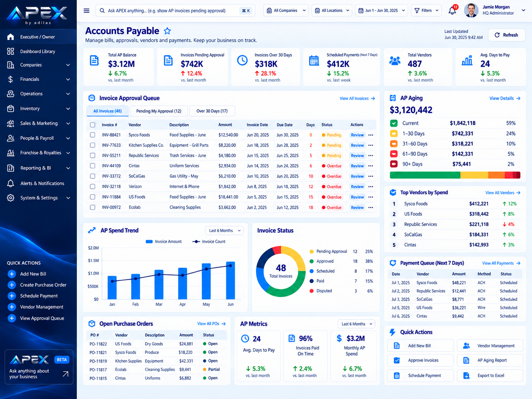Click Review for Sysco Foods invoice
Screen dimensions: 532x399
(x=357, y=135)
